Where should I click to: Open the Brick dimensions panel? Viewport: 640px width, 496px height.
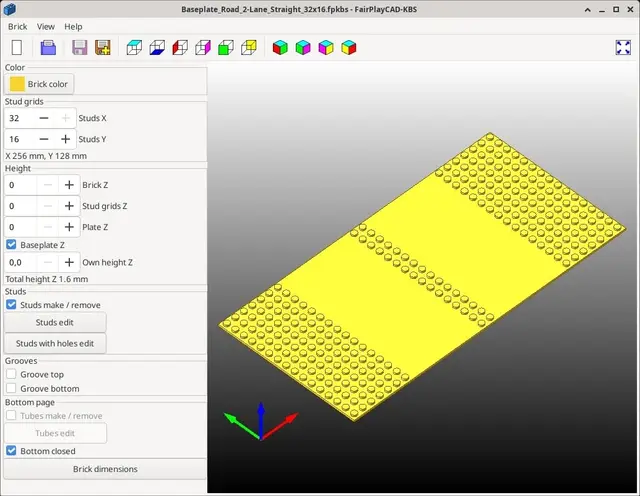pyautogui.click(x=105, y=469)
